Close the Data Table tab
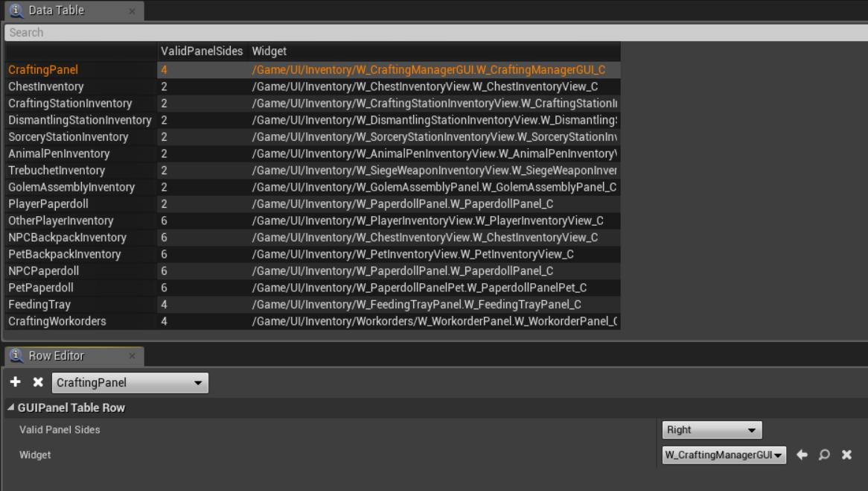Viewport: 868px width, 491px height. point(132,11)
